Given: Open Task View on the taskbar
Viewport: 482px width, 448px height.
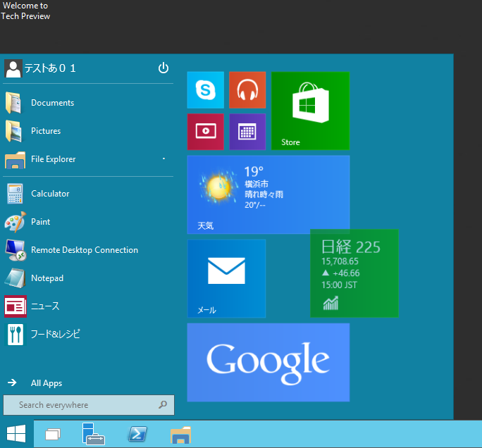Looking at the screenshot, I should coord(53,434).
